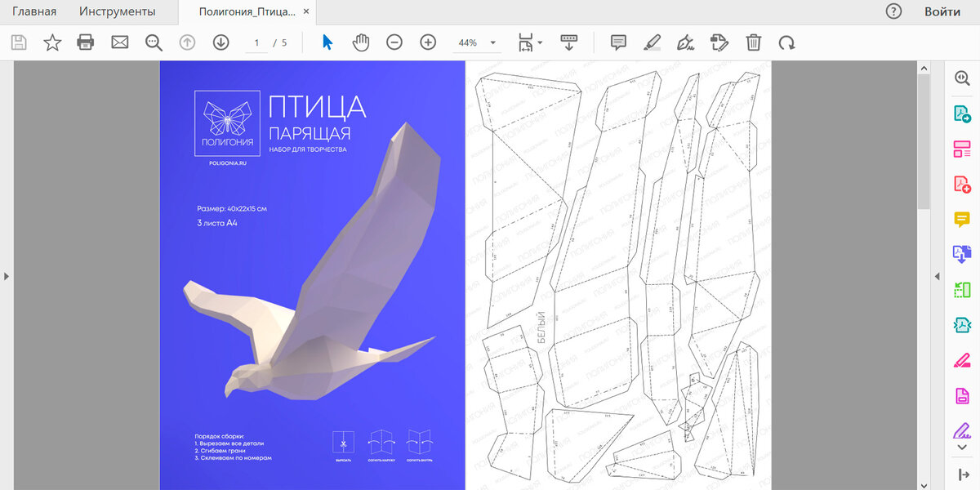Viewport: 980px width, 490px height.
Task: Click the vertical scrollbar thumb
Action: coord(924,143)
